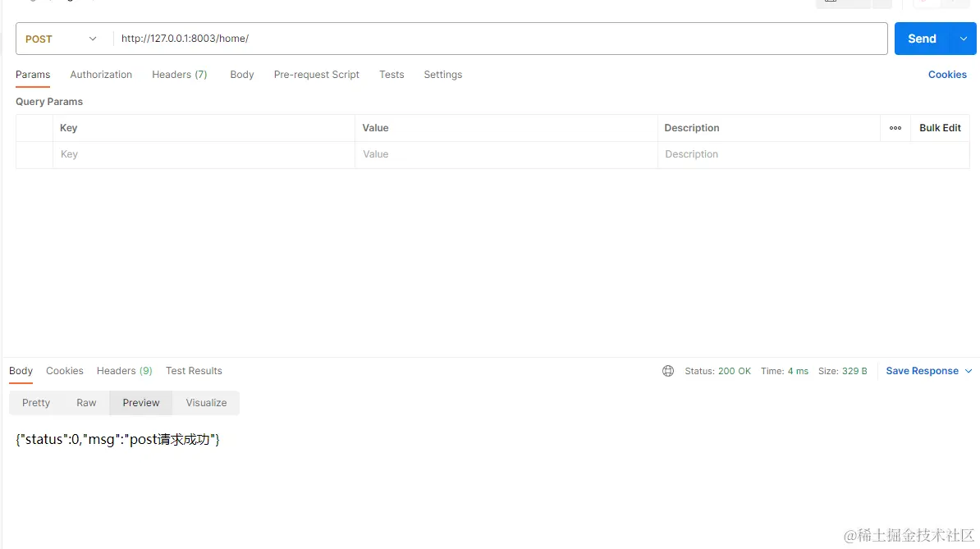Click the Query Params heading
Screen dimensions: 980x549
(x=48, y=101)
